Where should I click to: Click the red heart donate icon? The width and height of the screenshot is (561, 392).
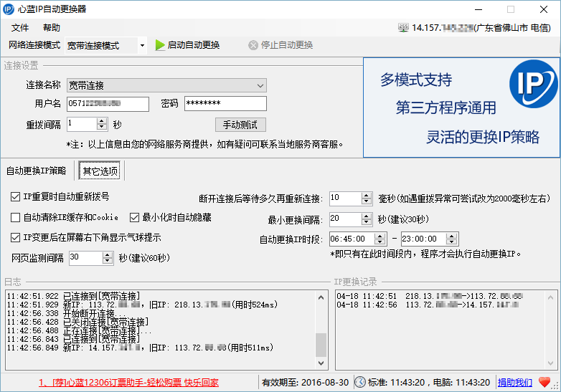[x=544, y=382]
